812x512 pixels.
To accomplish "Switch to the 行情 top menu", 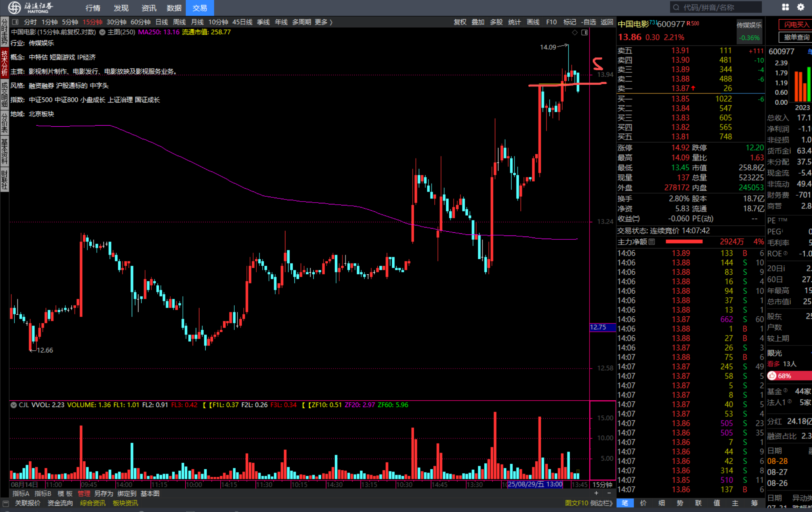I will [93, 8].
